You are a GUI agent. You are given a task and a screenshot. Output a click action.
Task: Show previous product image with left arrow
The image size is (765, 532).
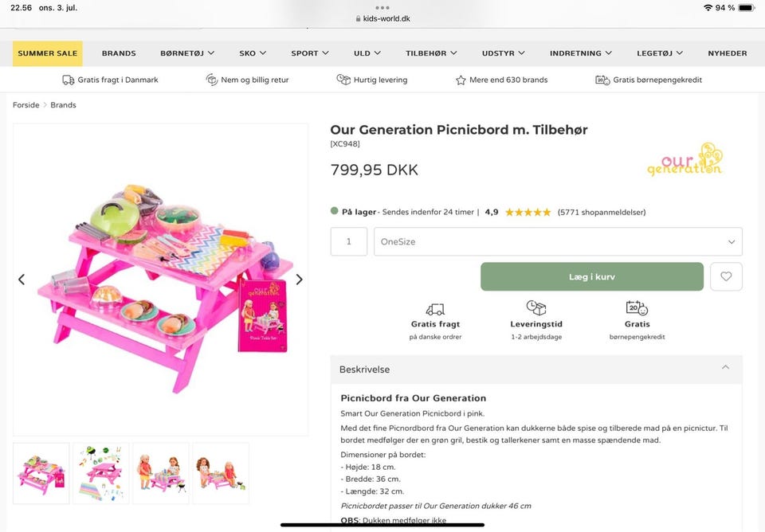22,280
